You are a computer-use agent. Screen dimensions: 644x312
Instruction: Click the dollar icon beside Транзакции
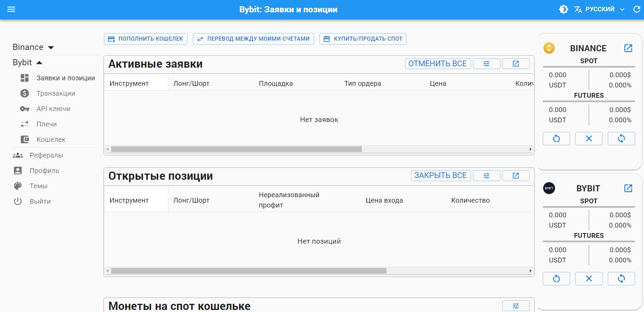pyautogui.click(x=25, y=93)
